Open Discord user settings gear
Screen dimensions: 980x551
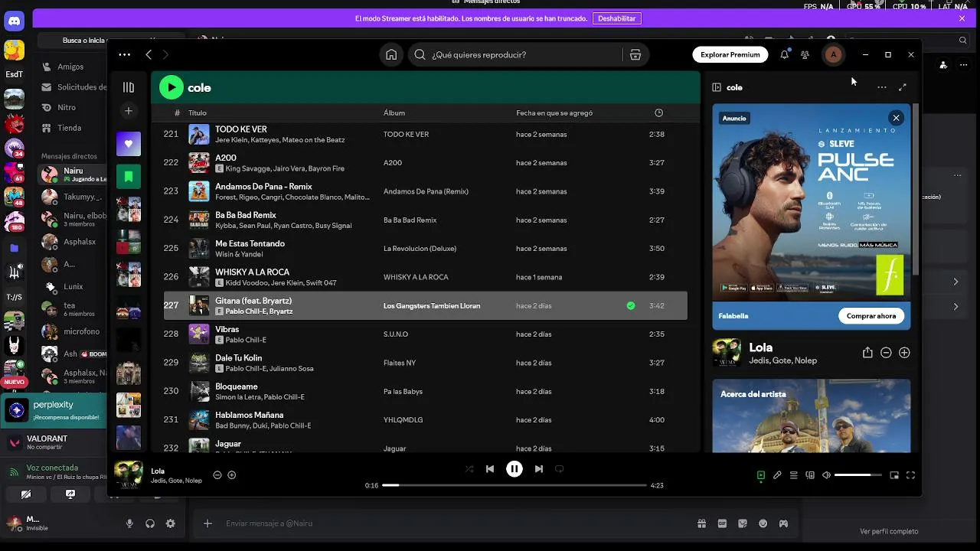tap(171, 523)
